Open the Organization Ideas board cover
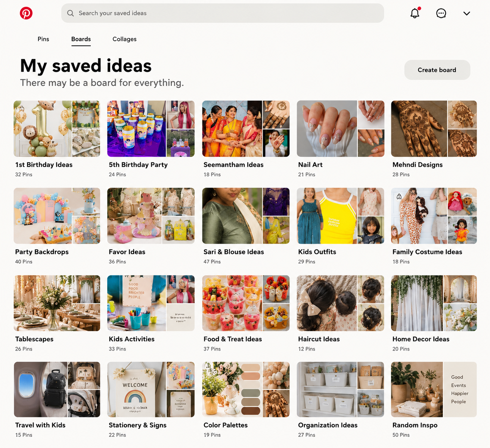 [341, 389]
